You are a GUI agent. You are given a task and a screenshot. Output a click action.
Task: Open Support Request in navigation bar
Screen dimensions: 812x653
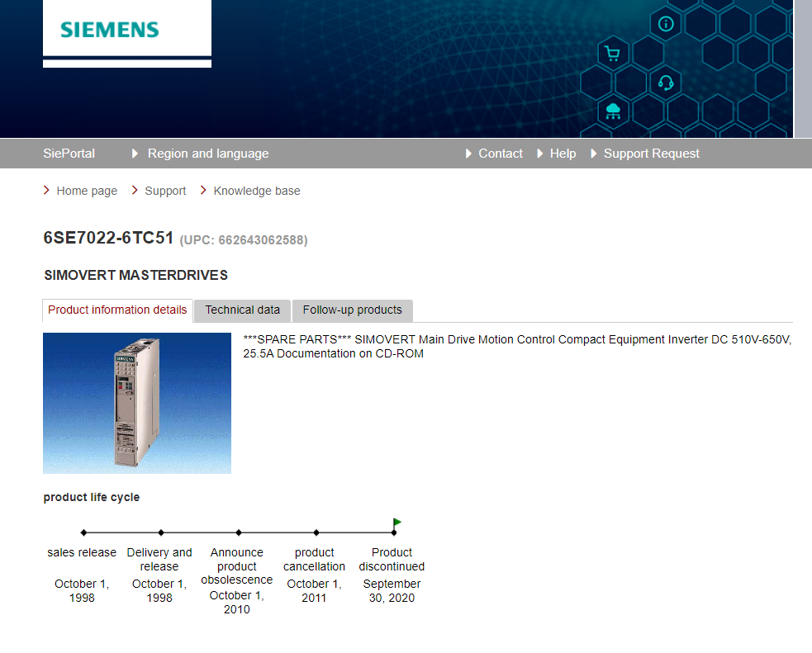click(651, 154)
